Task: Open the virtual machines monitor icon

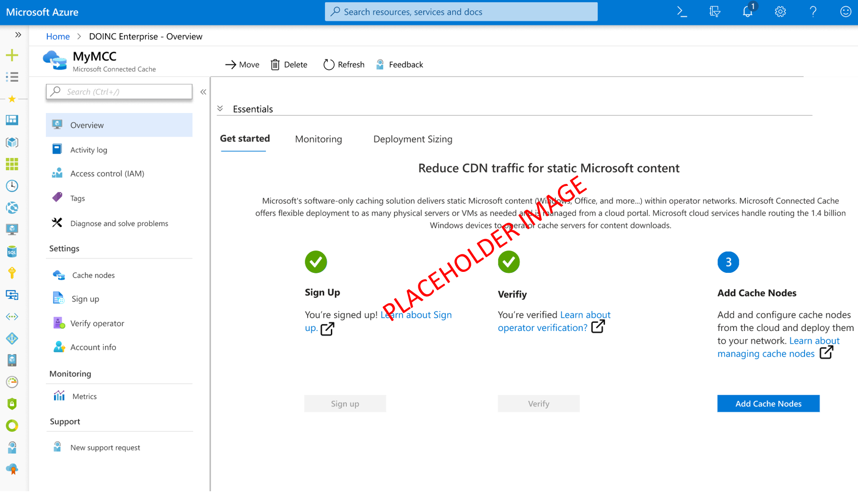Action: click(12, 229)
